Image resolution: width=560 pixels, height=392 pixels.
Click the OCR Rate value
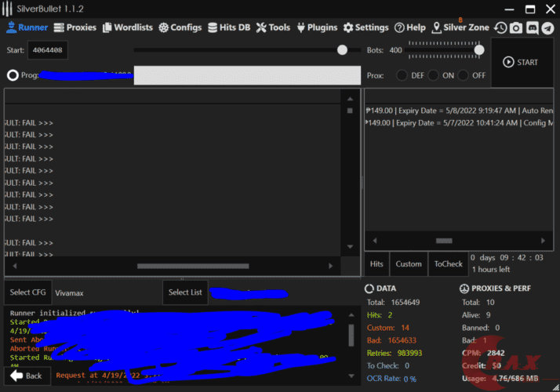[x=410, y=379]
